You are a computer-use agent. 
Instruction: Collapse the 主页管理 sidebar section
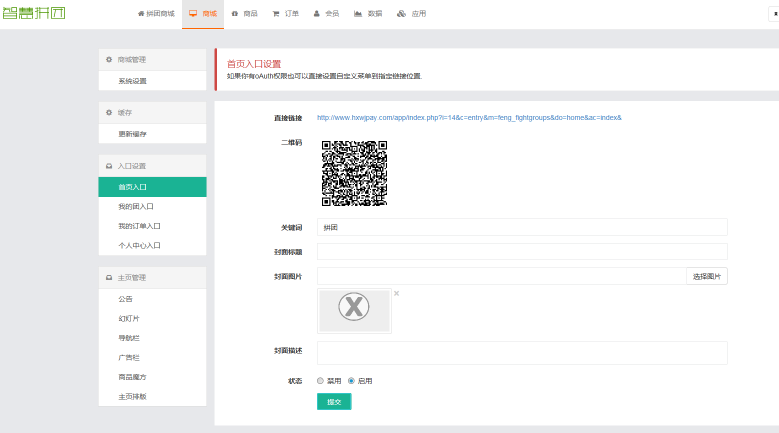(153, 278)
